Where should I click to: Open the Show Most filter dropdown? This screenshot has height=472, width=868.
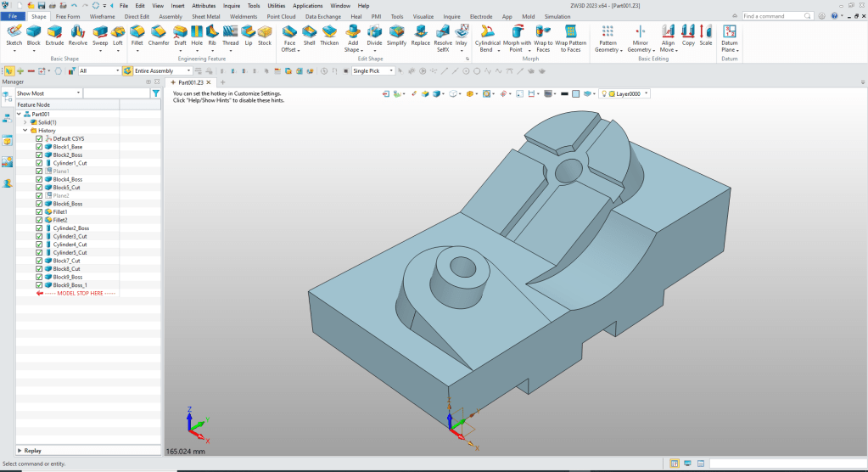[77, 93]
